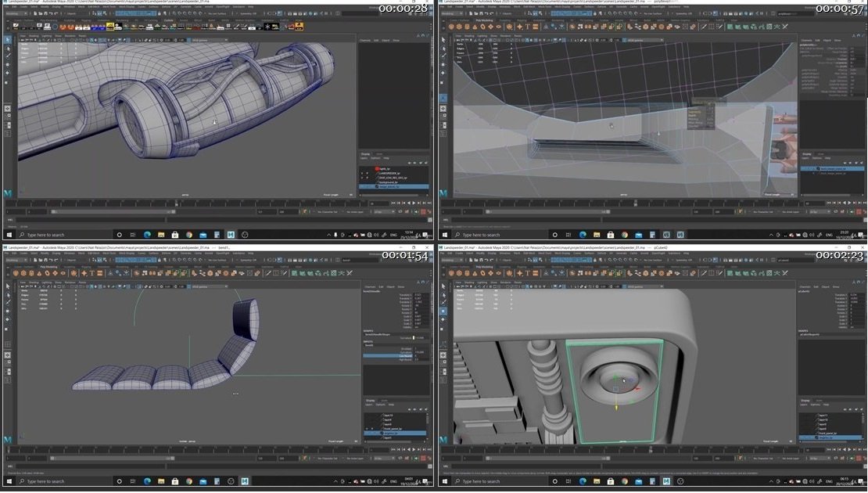Screen dimensions: 868x493
Task: Select the arrow Select tool in 00:00:28 frame
Action: tap(7, 39)
